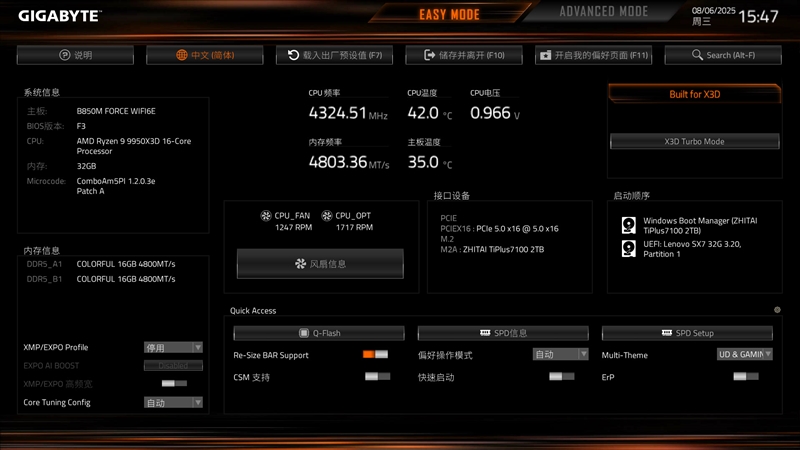Select UEFI Lenovo SX7 boot entry icon
The image size is (800, 450).
[629, 248]
